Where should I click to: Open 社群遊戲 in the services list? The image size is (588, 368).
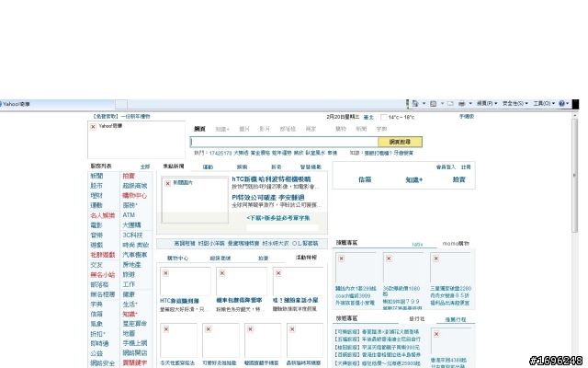tap(102, 255)
